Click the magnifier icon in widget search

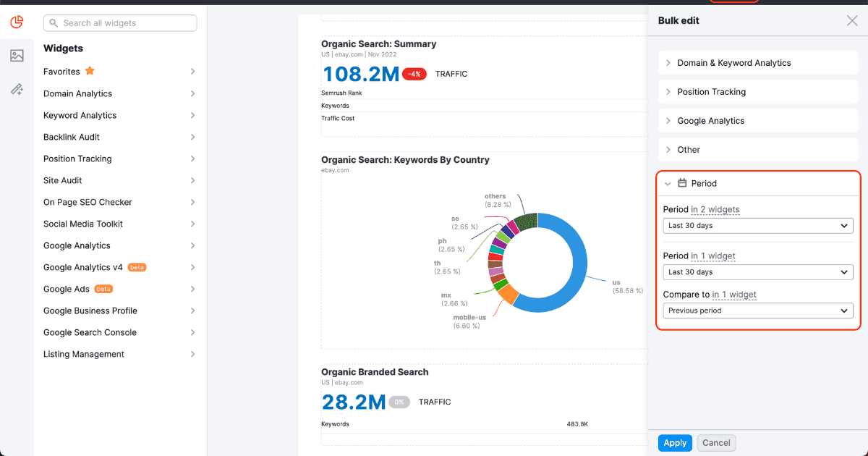tap(54, 23)
